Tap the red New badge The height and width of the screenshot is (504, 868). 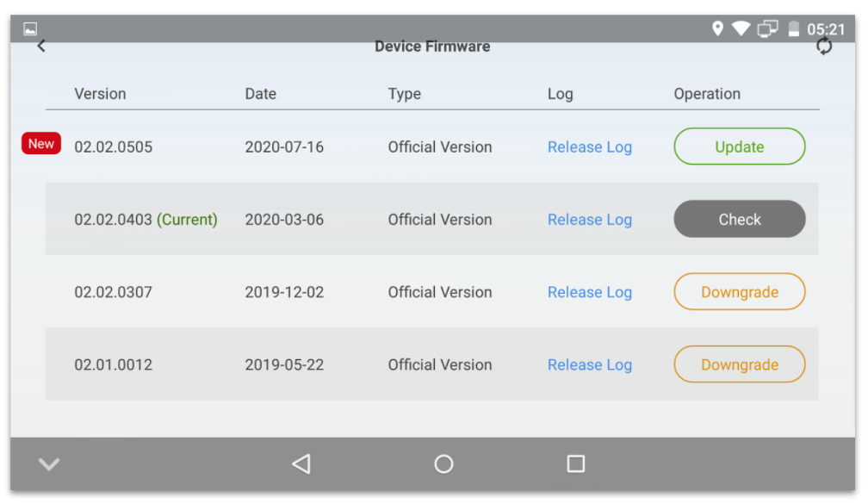[41, 144]
